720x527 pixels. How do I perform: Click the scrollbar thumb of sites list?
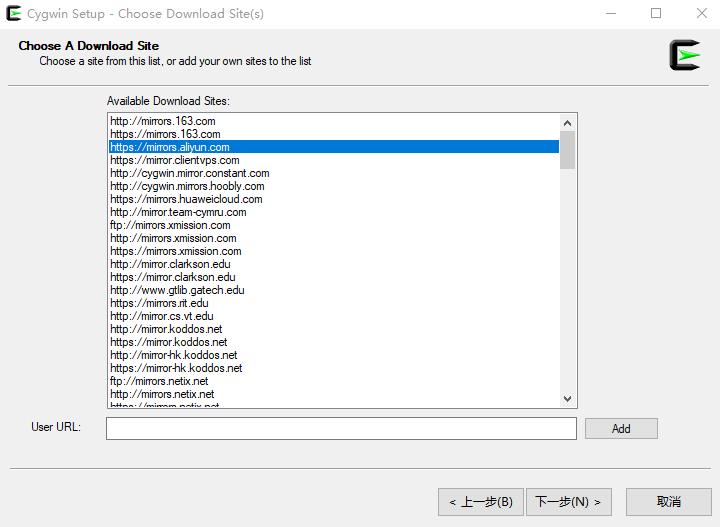[568, 150]
